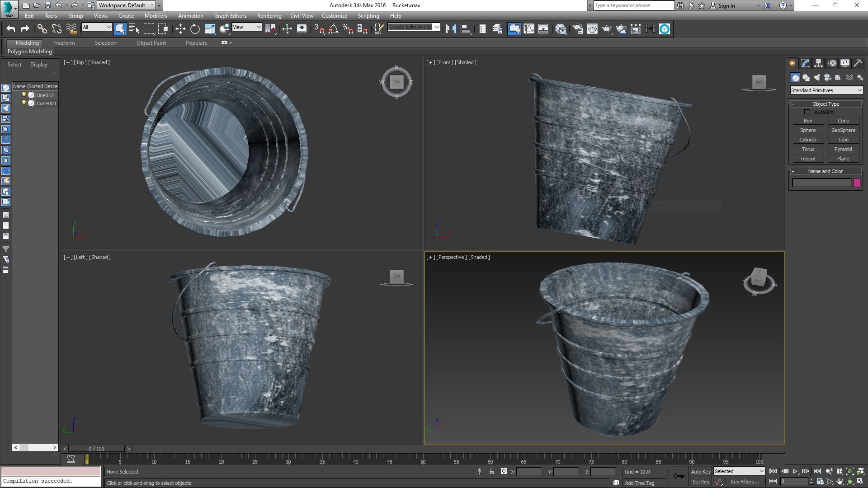Click the Align tool icon
868x488 pixels.
(x=466, y=29)
